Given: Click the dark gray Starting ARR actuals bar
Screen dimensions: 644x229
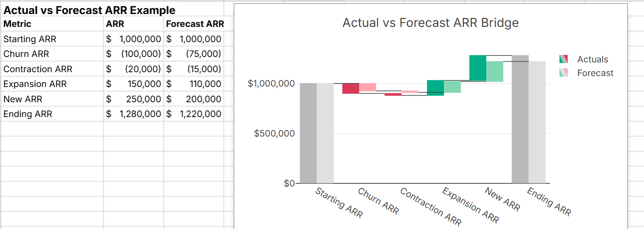Looking at the screenshot, I should pyautogui.click(x=308, y=133).
